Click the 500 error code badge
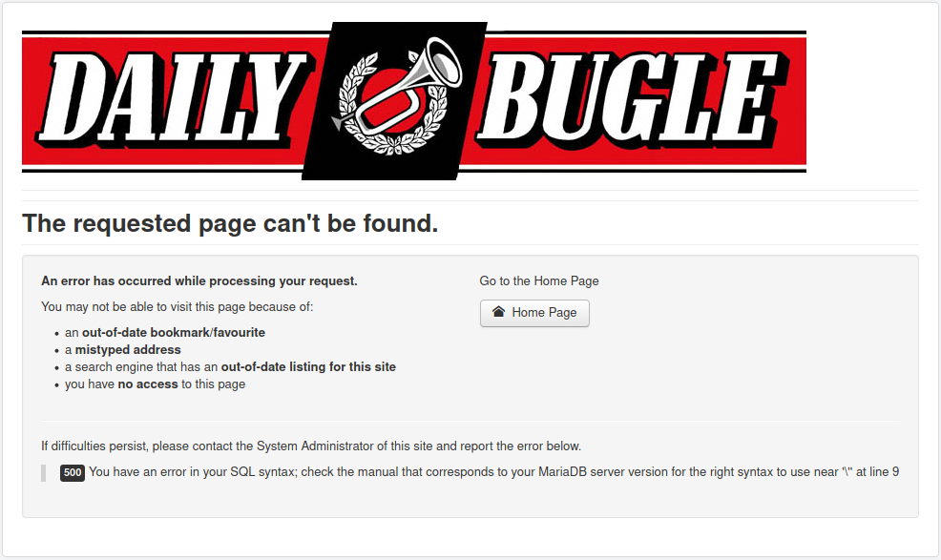Screen dimensions: 941x560 pos(72,472)
